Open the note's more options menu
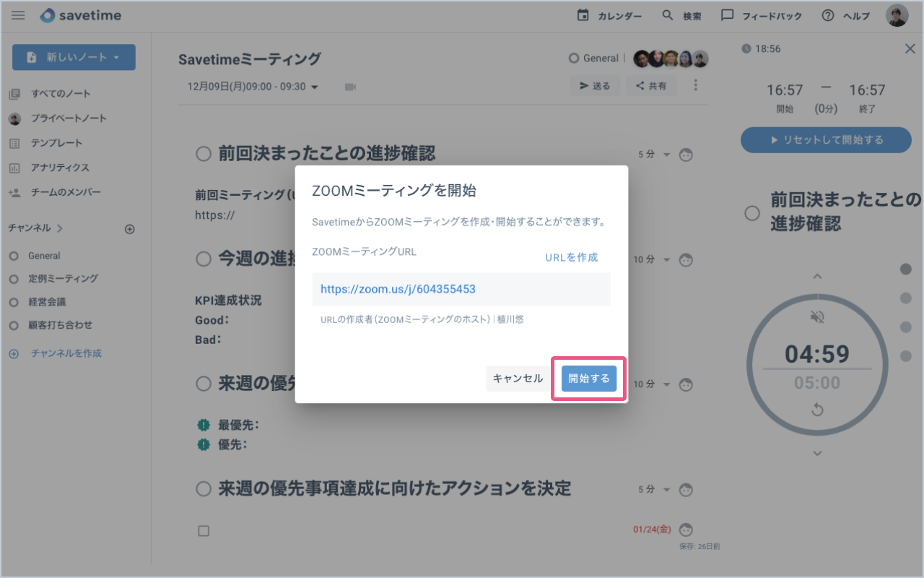Viewport: 924px width, 578px height. point(695,85)
